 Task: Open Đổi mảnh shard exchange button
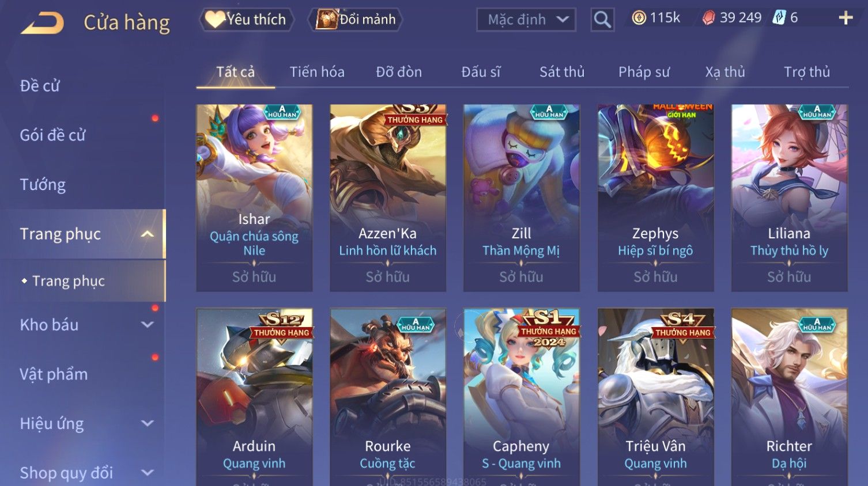pyautogui.click(x=356, y=20)
